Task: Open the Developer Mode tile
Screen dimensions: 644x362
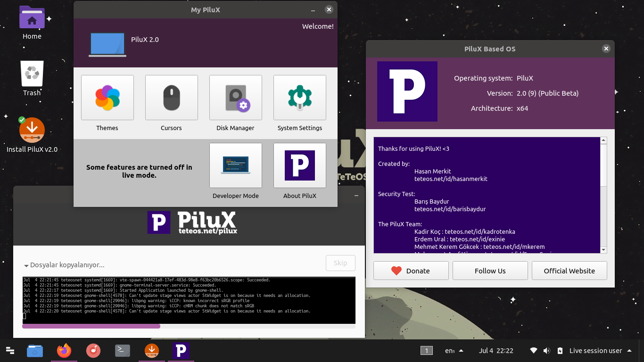Action: click(236, 165)
